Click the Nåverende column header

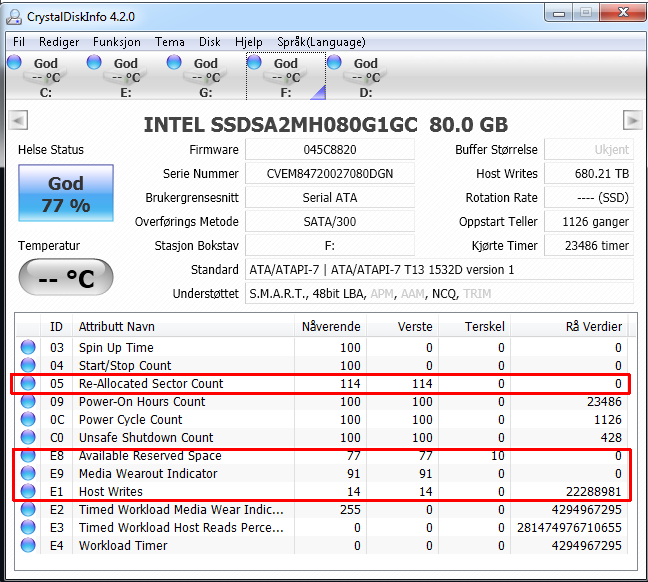click(x=331, y=326)
